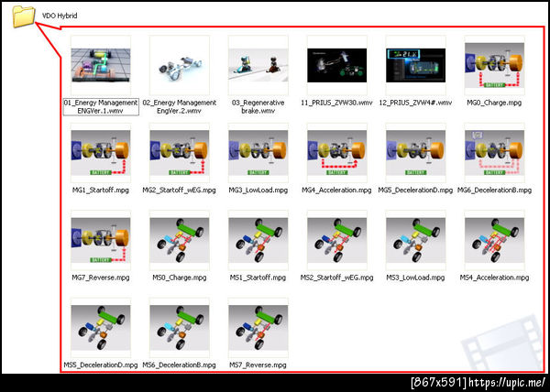Click the file name MS4_Acceleration.mpg
The image size is (550, 392).
(x=495, y=278)
